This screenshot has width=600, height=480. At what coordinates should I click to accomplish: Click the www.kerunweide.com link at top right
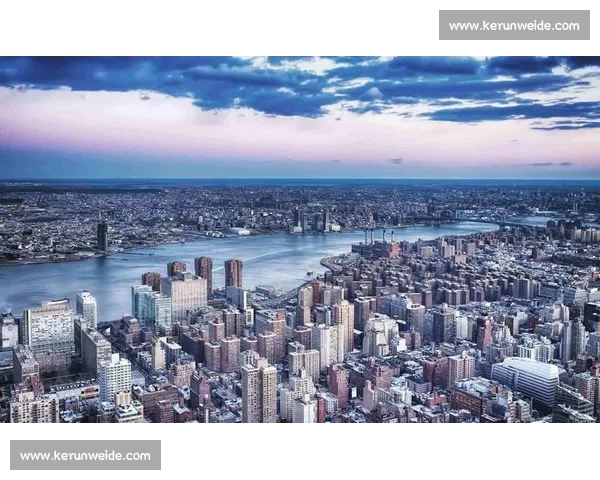(511, 25)
